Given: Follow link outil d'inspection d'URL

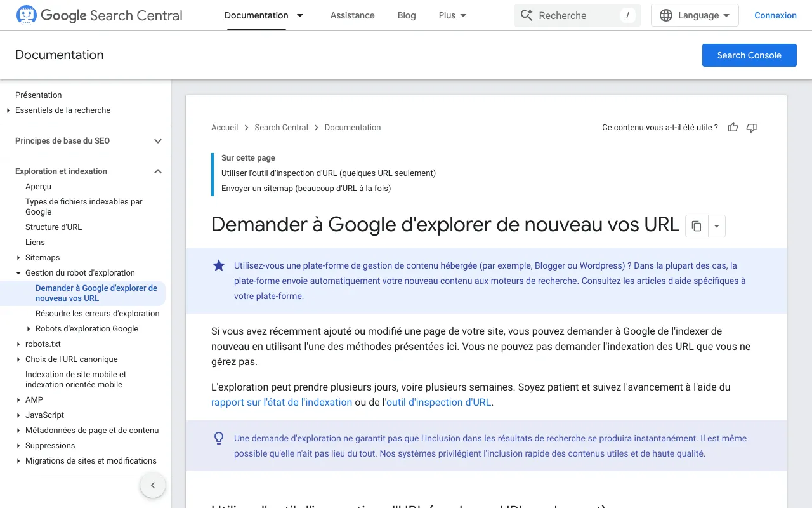Looking at the screenshot, I should [438, 403].
